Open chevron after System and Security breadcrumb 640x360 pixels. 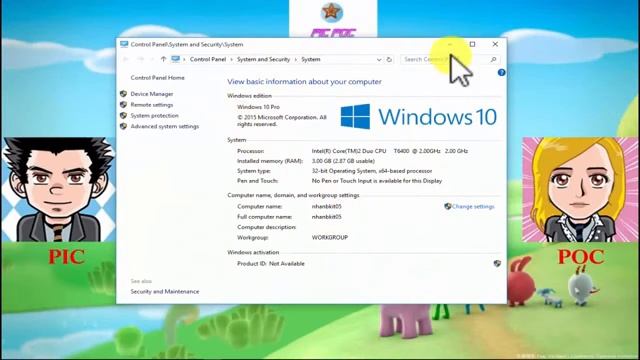(x=296, y=60)
